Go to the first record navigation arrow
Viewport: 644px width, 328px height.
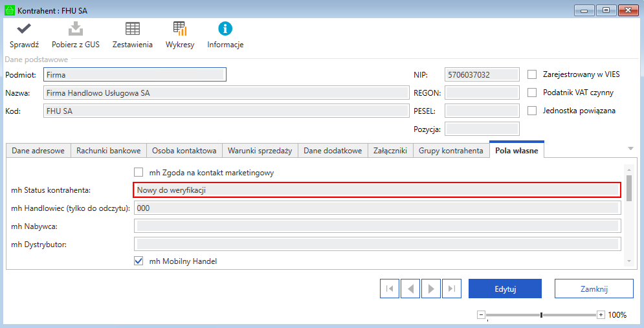coord(390,289)
